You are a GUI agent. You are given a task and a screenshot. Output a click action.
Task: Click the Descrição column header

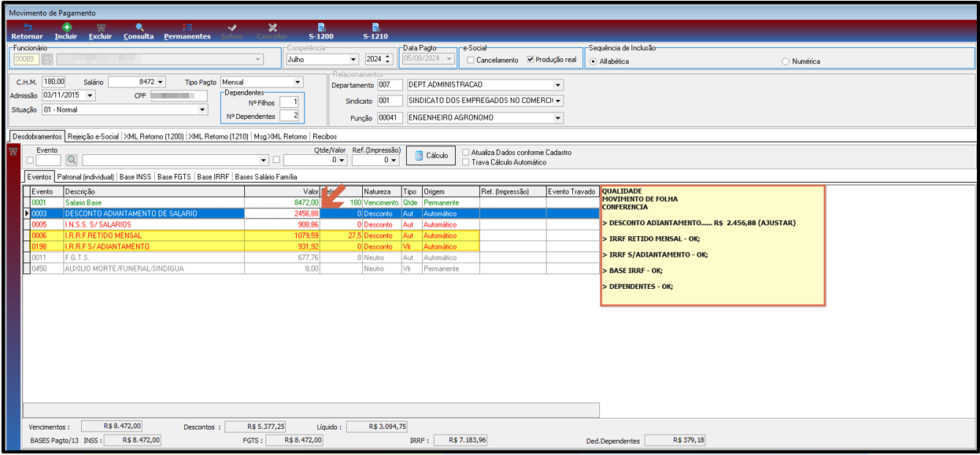coord(153,191)
